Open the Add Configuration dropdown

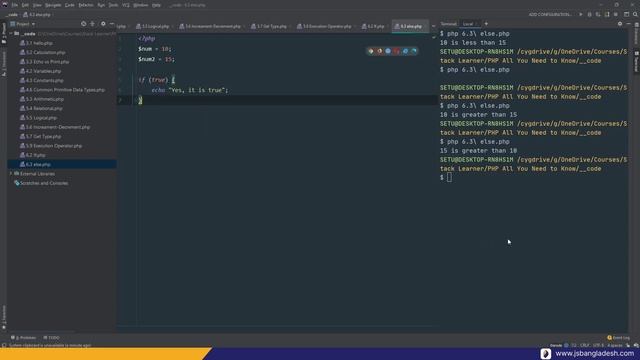(x=550, y=15)
